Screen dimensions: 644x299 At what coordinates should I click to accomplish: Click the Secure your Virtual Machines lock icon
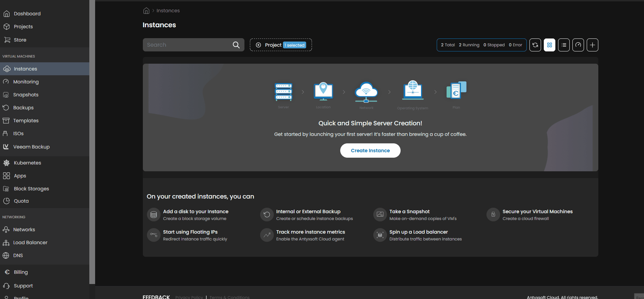coord(493,215)
